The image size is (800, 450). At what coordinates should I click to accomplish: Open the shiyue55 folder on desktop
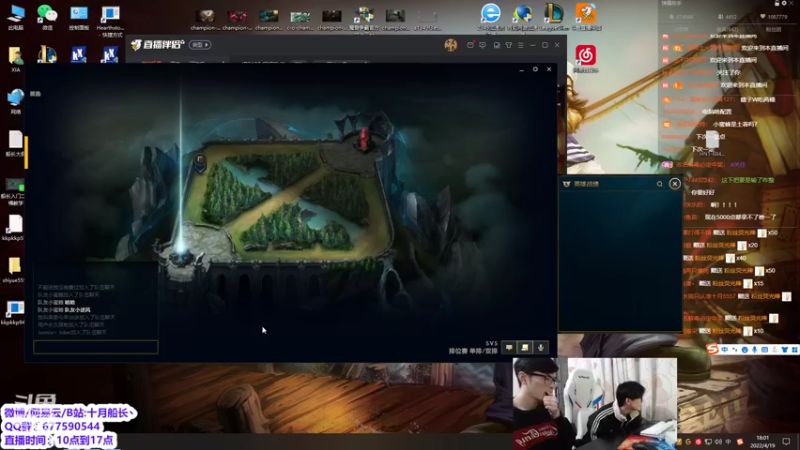click(x=14, y=269)
